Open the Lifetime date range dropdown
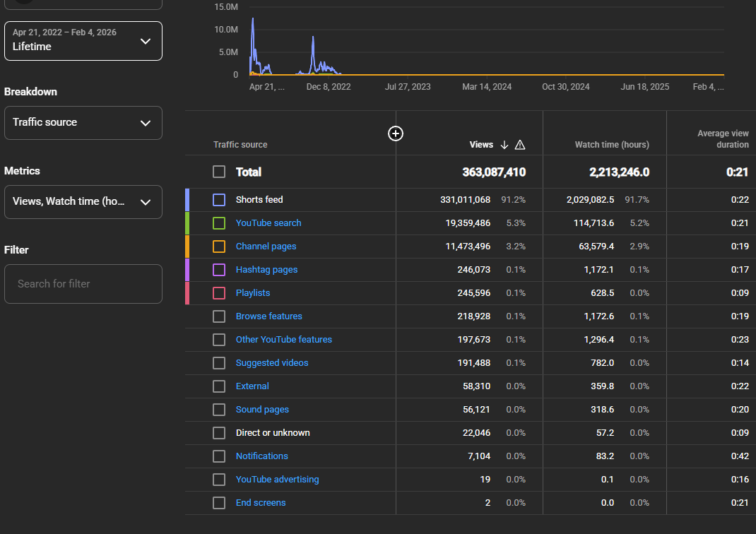Viewport: 756px width, 534px height. (x=83, y=41)
